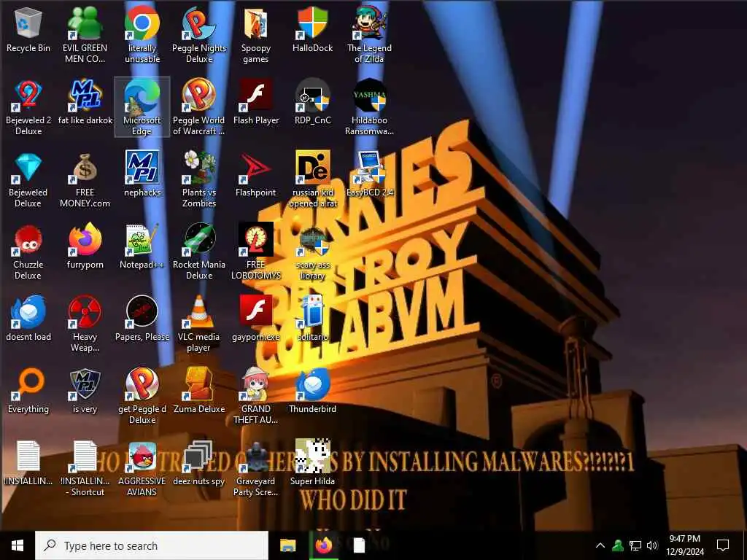Open the clock showing 9:47 PM

coord(685,545)
